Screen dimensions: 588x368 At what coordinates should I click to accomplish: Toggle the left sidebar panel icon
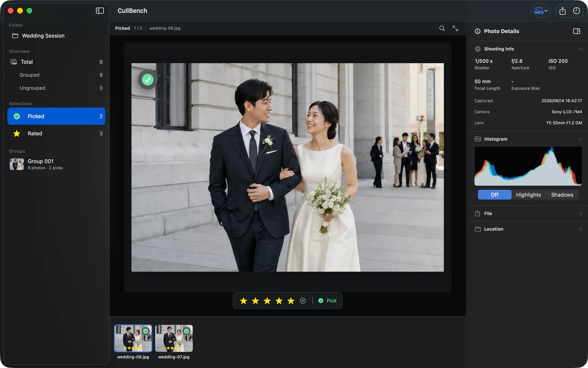[x=100, y=11]
